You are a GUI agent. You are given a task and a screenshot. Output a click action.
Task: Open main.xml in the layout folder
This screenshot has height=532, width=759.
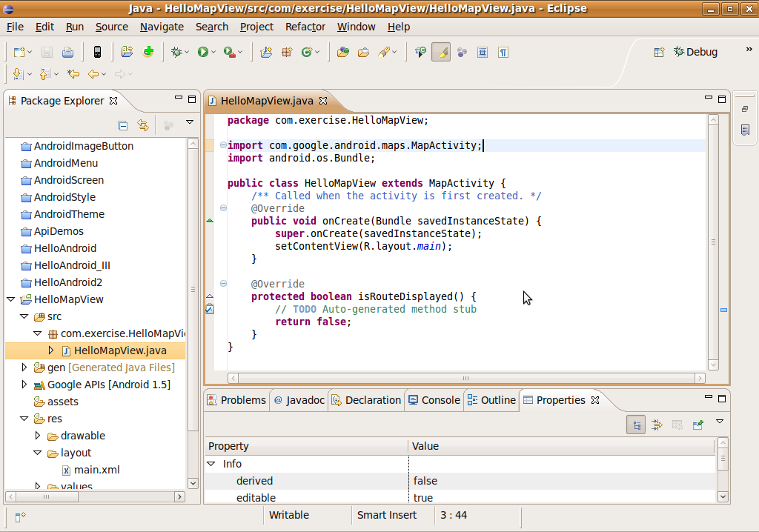click(96, 470)
